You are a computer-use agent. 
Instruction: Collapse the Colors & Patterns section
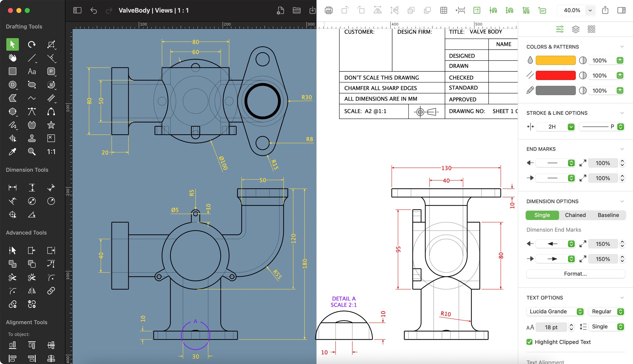pos(622,47)
